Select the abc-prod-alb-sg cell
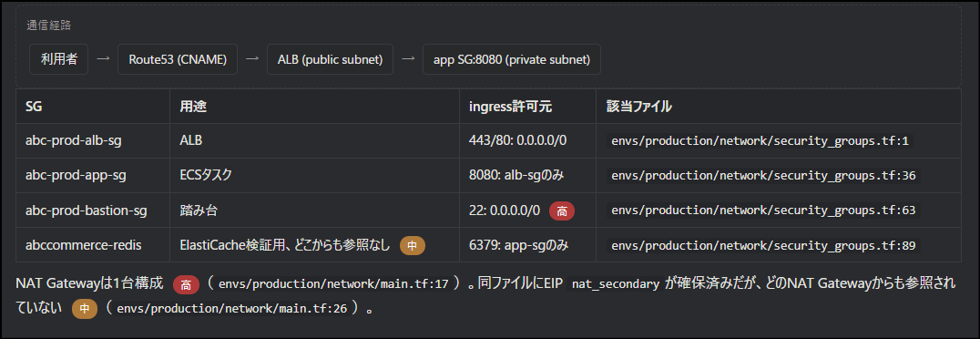 click(93, 140)
